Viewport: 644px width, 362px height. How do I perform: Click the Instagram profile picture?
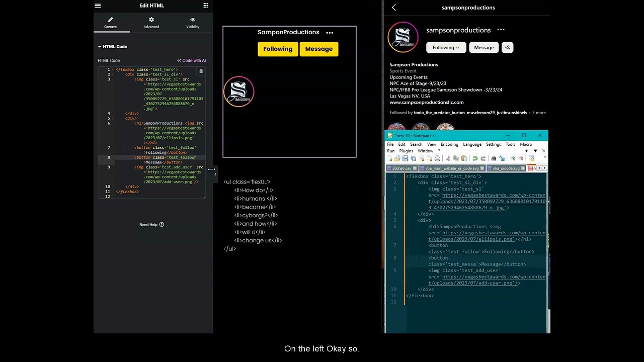(403, 37)
